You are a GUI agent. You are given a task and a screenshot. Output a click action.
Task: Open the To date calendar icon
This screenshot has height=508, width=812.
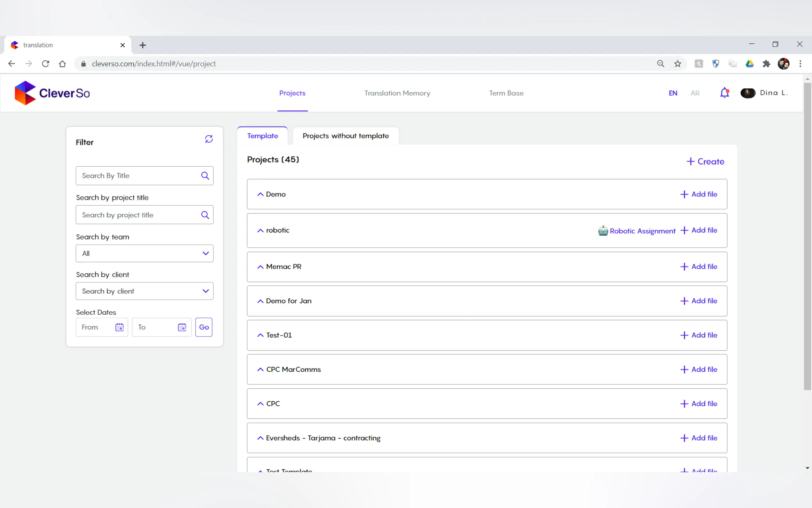coord(182,327)
